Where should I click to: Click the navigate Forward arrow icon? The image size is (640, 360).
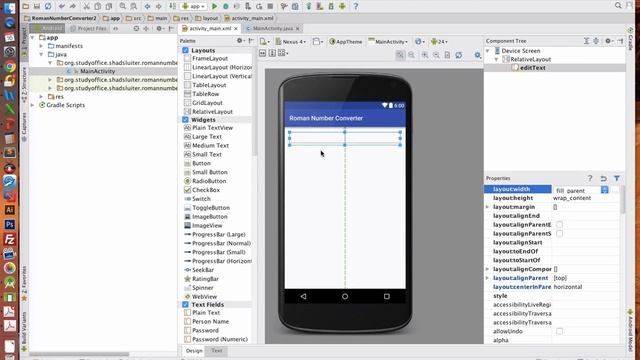(159, 6)
